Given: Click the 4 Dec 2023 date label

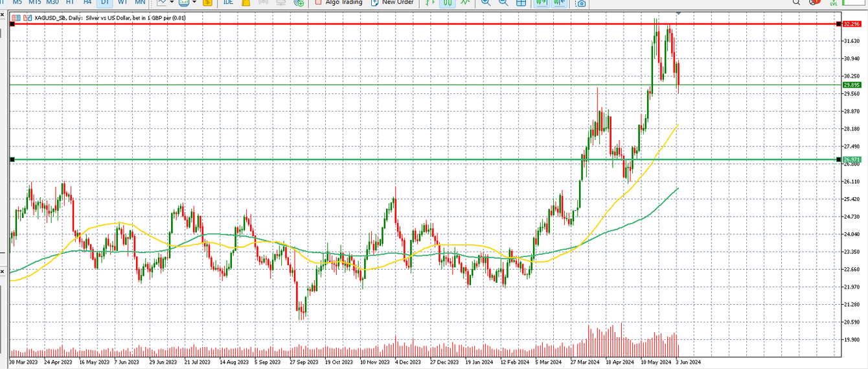Looking at the screenshot, I should click(409, 362).
